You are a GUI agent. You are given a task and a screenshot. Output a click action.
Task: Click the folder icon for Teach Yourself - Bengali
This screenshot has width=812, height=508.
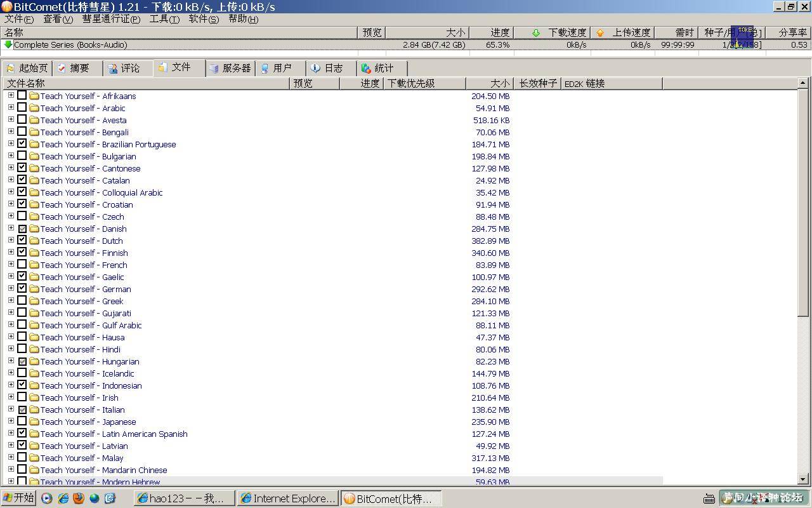click(34, 132)
